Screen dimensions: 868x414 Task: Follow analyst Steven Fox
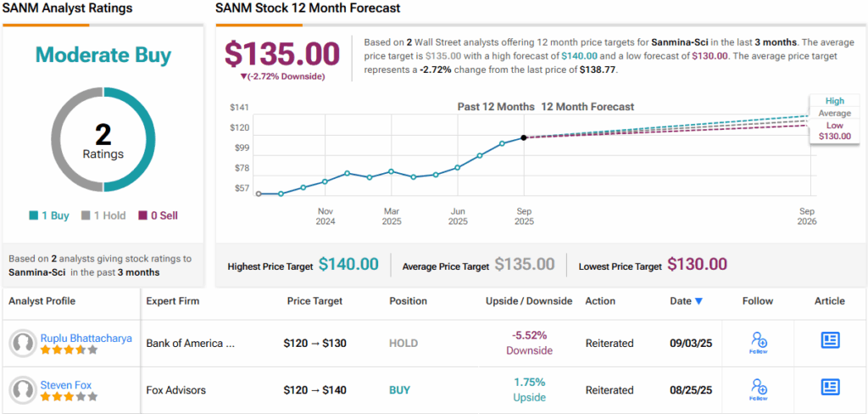[759, 389]
